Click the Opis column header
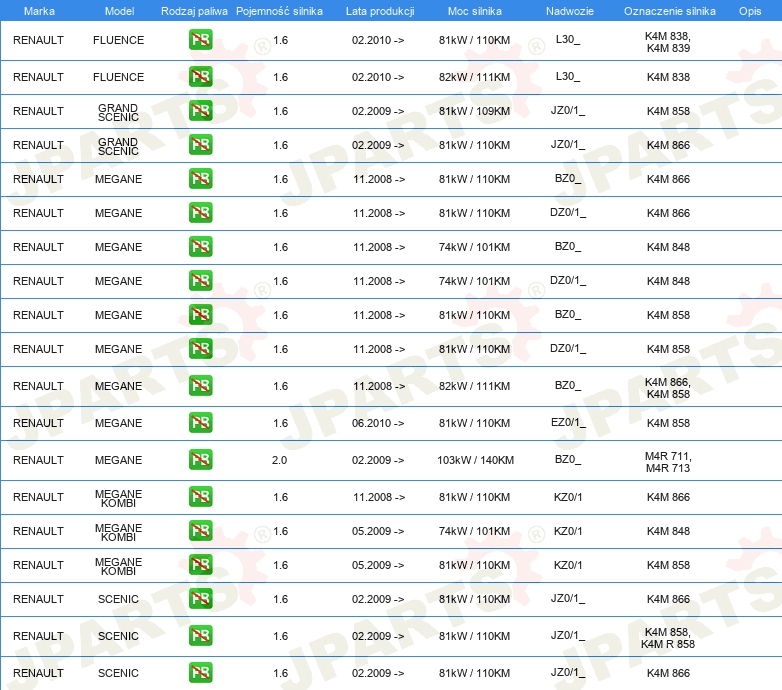 click(x=749, y=10)
